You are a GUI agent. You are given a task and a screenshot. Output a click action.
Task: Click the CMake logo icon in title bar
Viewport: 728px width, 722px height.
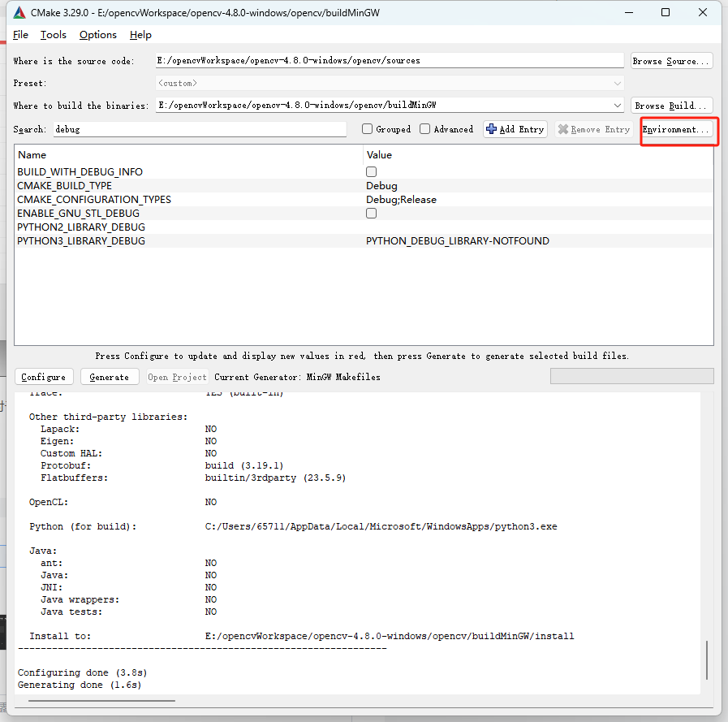click(x=19, y=12)
